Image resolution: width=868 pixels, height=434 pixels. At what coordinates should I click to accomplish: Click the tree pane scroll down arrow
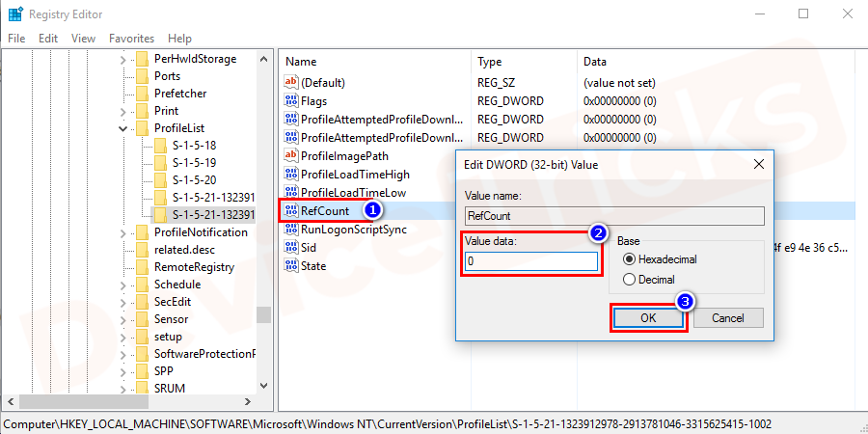[264, 385]
